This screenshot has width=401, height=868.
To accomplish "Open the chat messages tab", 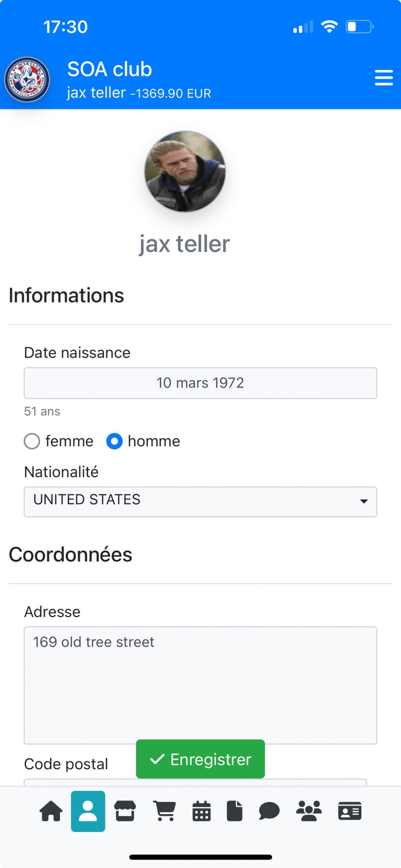I will (269, 811).
